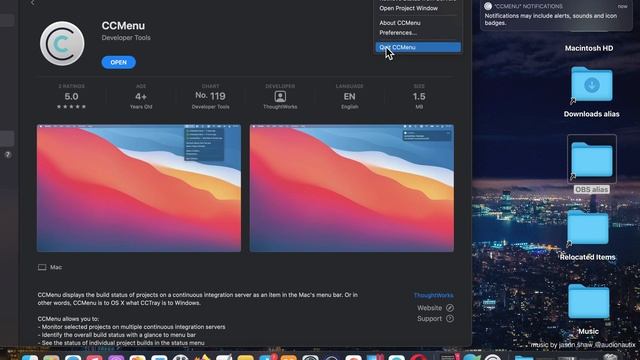Click the Developer Tools category under CCMenu
The image size is (640, 360).
pos(126,38)
